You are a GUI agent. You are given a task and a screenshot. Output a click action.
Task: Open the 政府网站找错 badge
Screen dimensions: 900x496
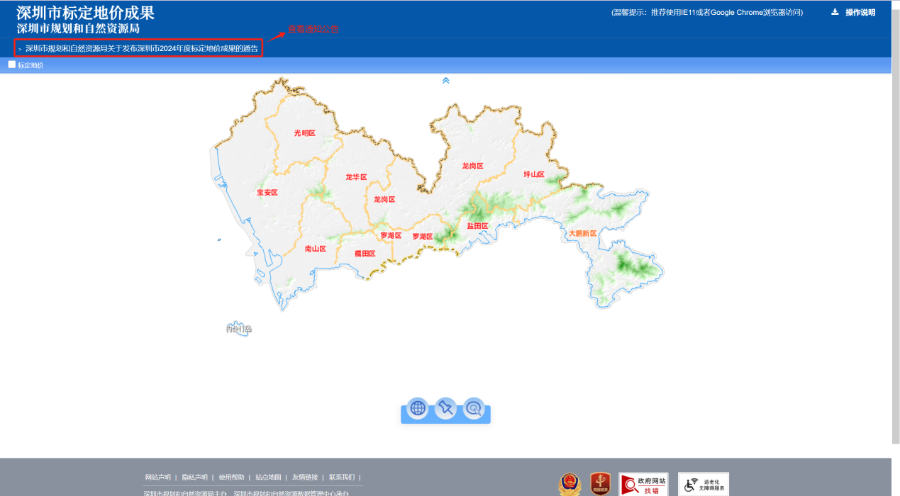tap(643, 484)
